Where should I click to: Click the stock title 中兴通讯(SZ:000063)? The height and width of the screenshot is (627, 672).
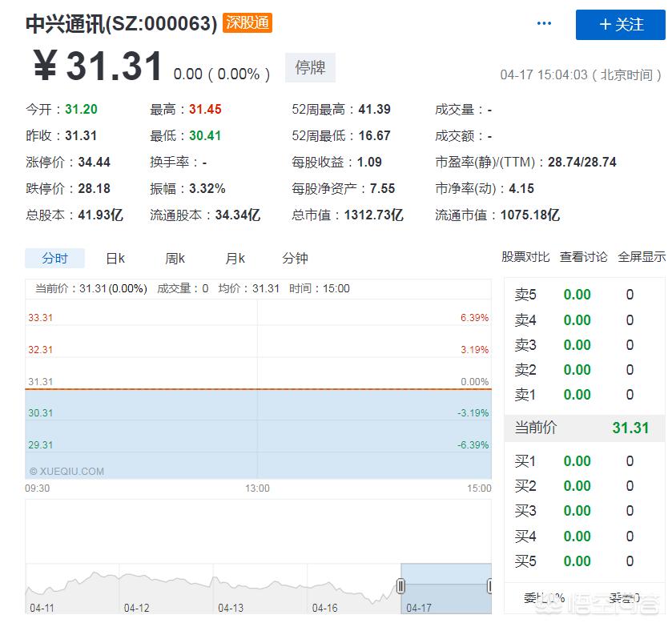click(x=122, y=23)
